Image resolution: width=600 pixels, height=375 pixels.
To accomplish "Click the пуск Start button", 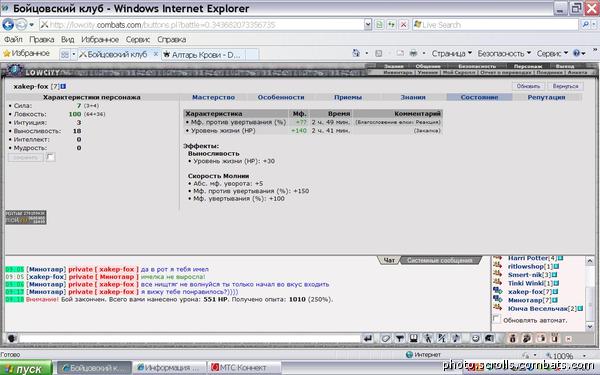I will click(x=25, y=368).
